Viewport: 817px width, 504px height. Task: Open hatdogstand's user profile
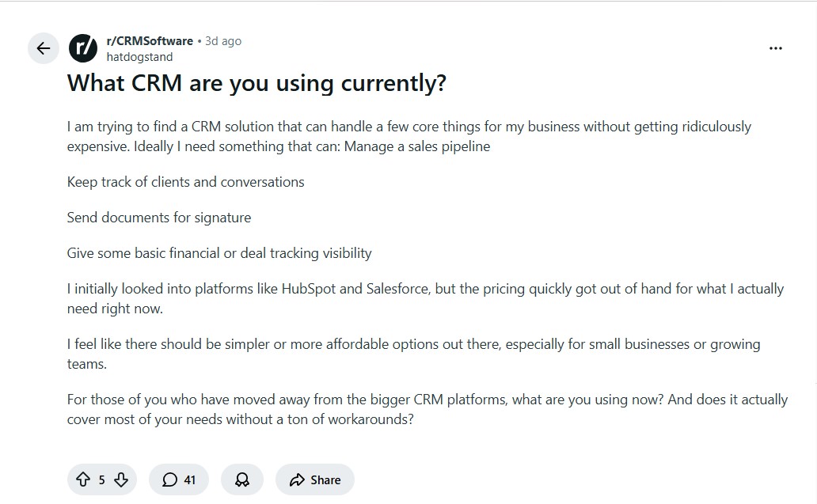(139, 57)
